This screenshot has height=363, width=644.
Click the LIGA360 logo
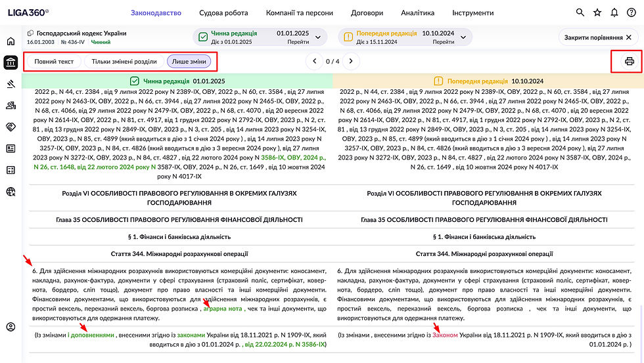point(28,12)
